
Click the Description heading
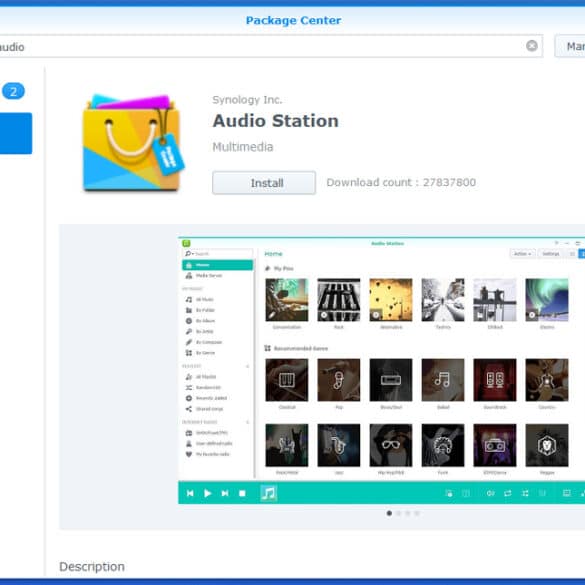pos(92,566)
